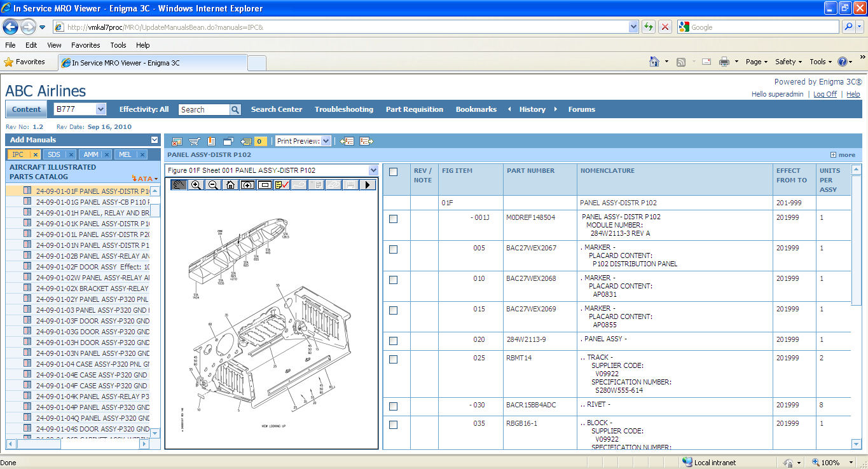This screenshot has width=868, height=469.
Task: Click the add bookmark page icon
Action: (x=212, y=141)
